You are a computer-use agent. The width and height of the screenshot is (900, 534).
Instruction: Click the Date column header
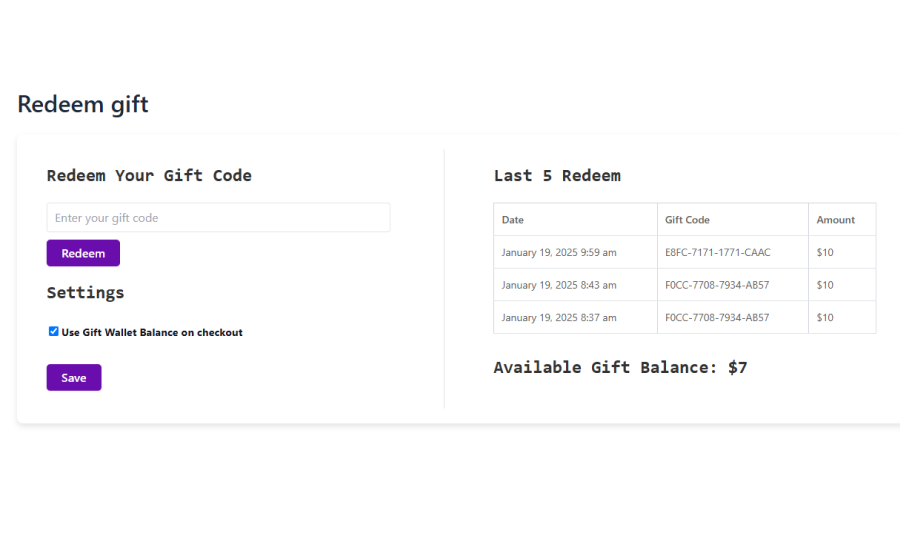tap(513, 220)
